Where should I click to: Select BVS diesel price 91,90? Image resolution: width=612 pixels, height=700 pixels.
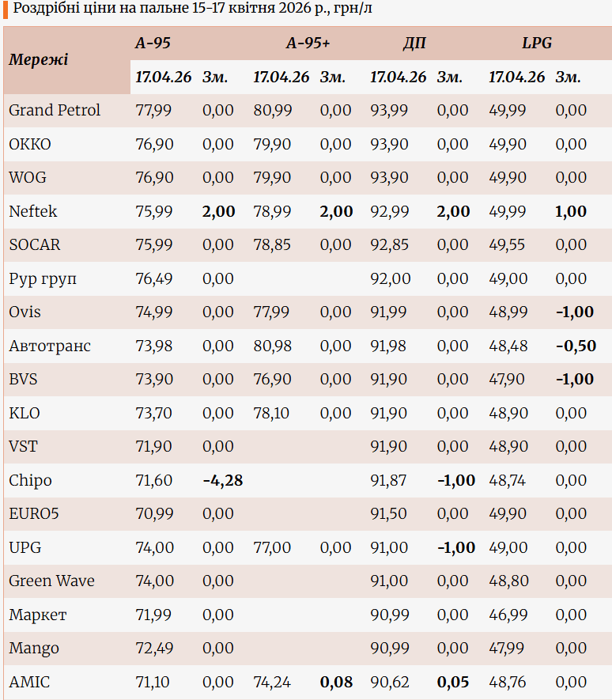pos(389,380)
